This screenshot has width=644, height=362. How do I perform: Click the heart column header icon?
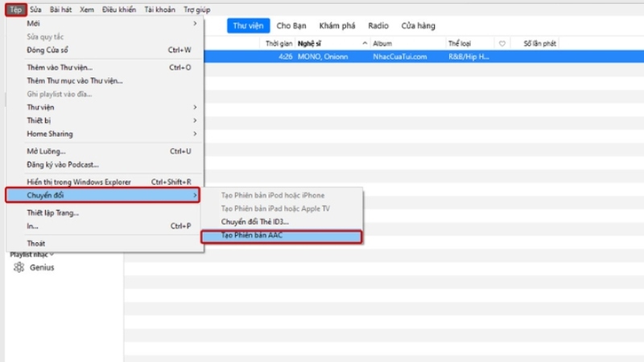[x=502, y=43]
